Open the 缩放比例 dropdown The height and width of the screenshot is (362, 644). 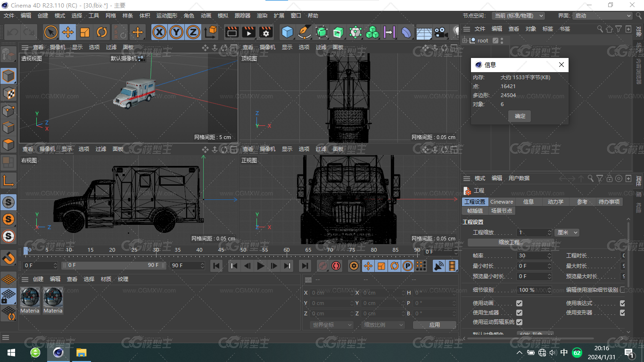click(383, 325)
